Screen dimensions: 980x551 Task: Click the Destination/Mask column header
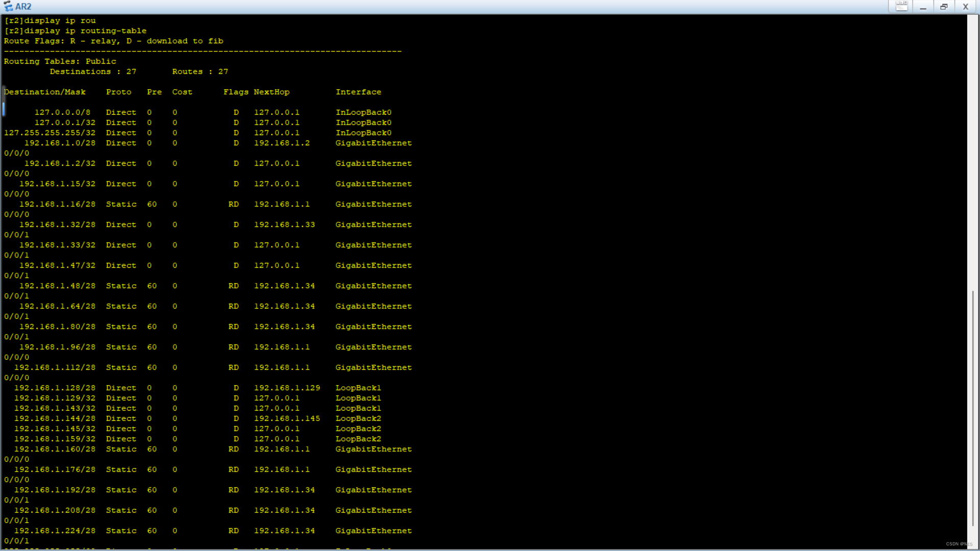(x=45, y=92)
